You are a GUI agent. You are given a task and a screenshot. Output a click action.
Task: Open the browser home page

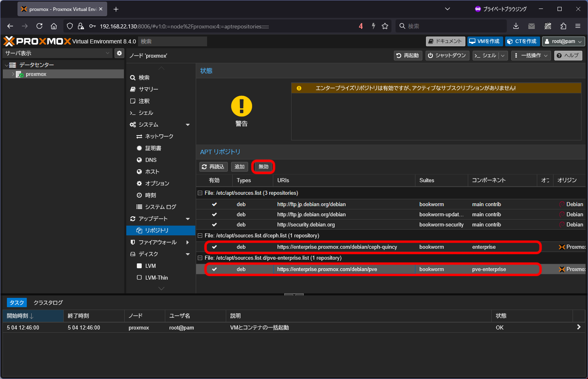(x=54, y=26)
